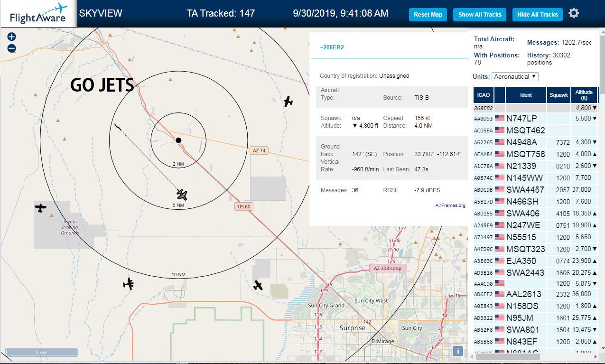The height and width of the screenshot is (364, 605).
Task: Zoom in on the map
Action: (12, 37)
